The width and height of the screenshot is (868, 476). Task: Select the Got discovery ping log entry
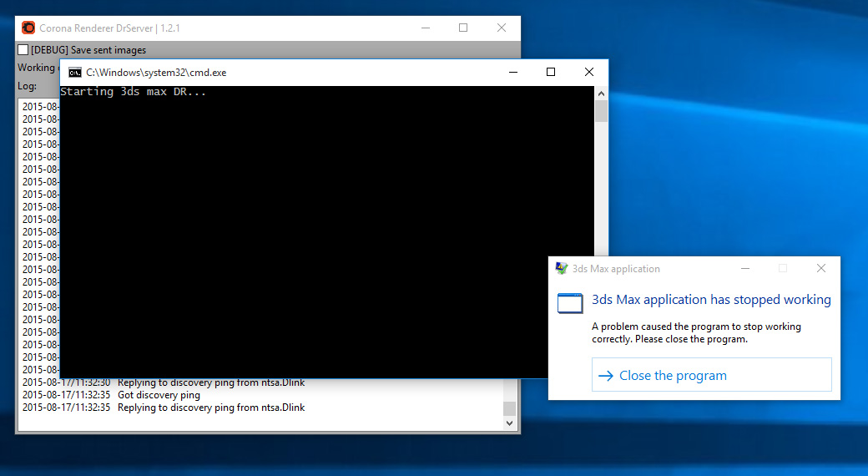point(159,395)
